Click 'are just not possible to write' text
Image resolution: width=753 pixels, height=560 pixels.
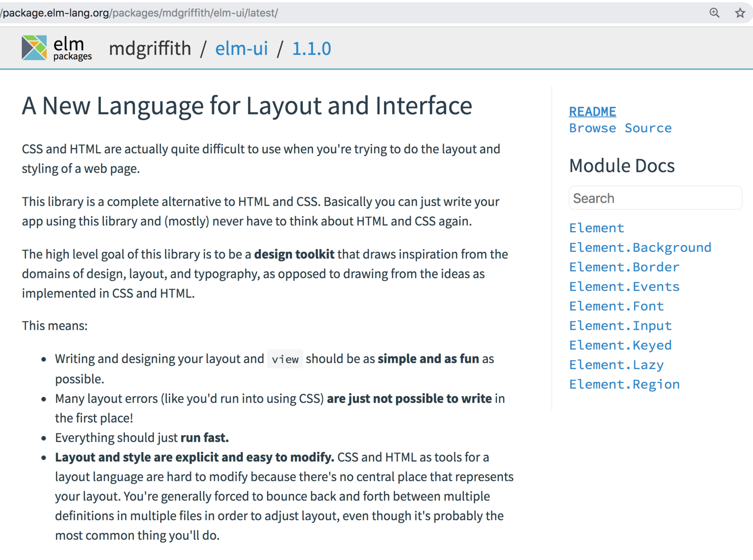tap(409, 399)
